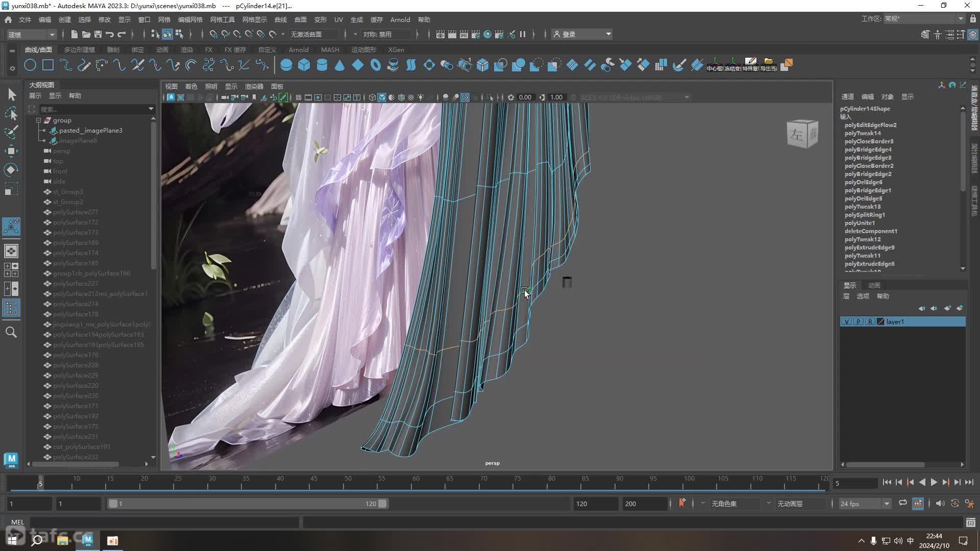Click the undo arrow icon

(110, 34)
